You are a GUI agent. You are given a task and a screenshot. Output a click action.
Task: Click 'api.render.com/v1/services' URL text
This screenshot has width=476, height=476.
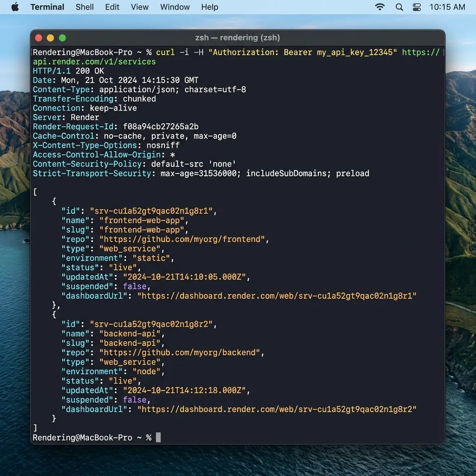(94, 62)
